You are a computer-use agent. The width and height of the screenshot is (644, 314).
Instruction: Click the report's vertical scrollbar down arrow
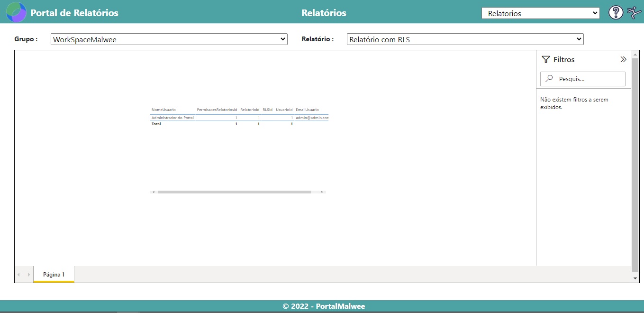[635, 278]
